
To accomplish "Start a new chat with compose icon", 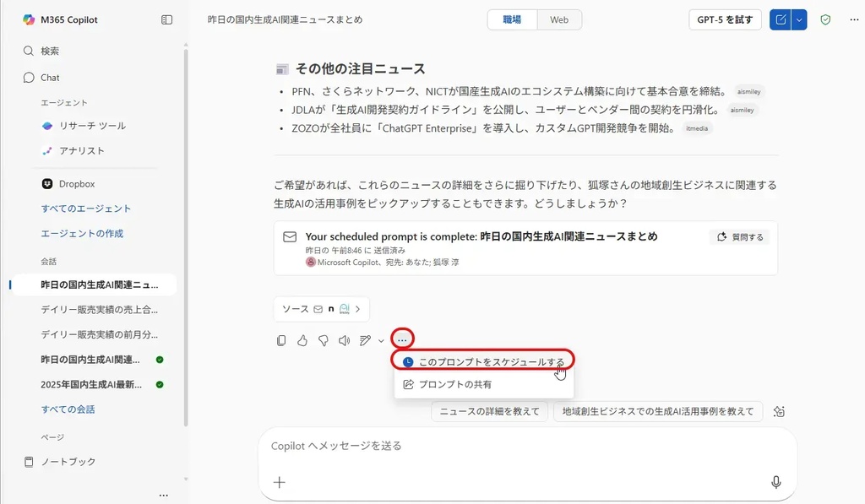I will click(x=780, y=19).
